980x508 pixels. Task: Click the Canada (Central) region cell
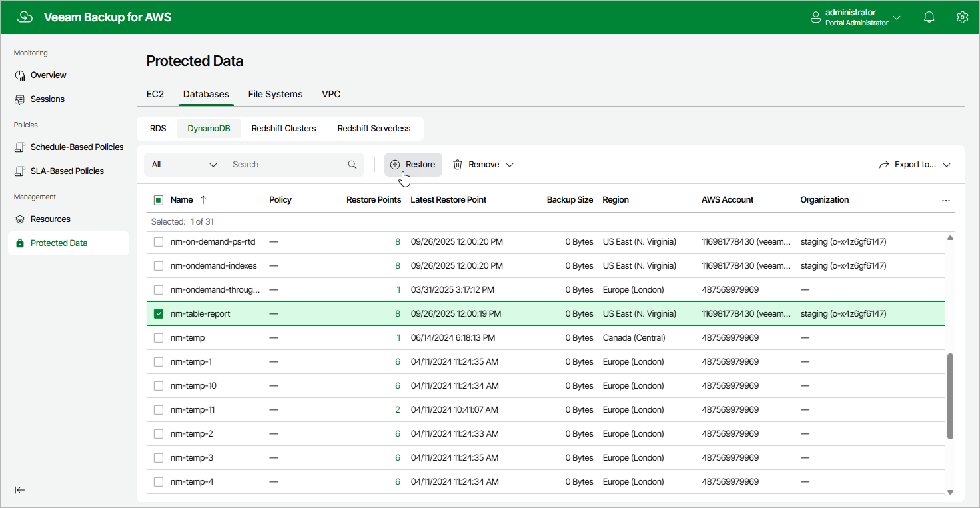(x=634, y=338)
